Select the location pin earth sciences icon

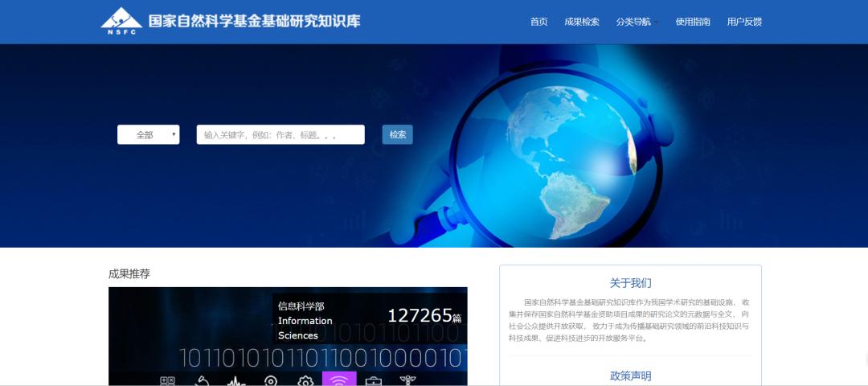click(x=271, y=380)
